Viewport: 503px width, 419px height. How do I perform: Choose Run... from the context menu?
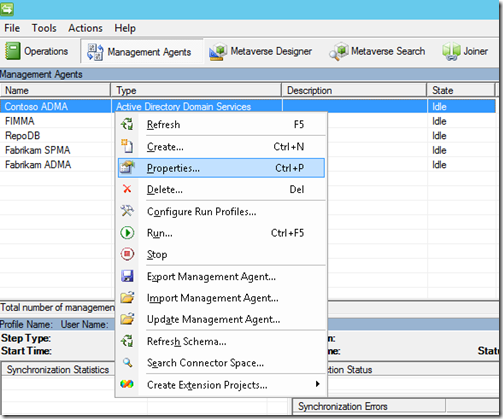click(221, 233)
